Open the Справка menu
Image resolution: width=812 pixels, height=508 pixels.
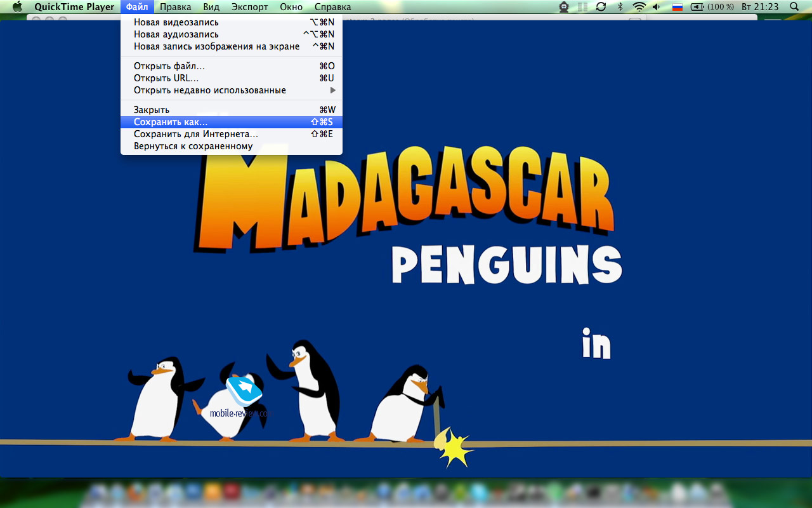[332, 7]
